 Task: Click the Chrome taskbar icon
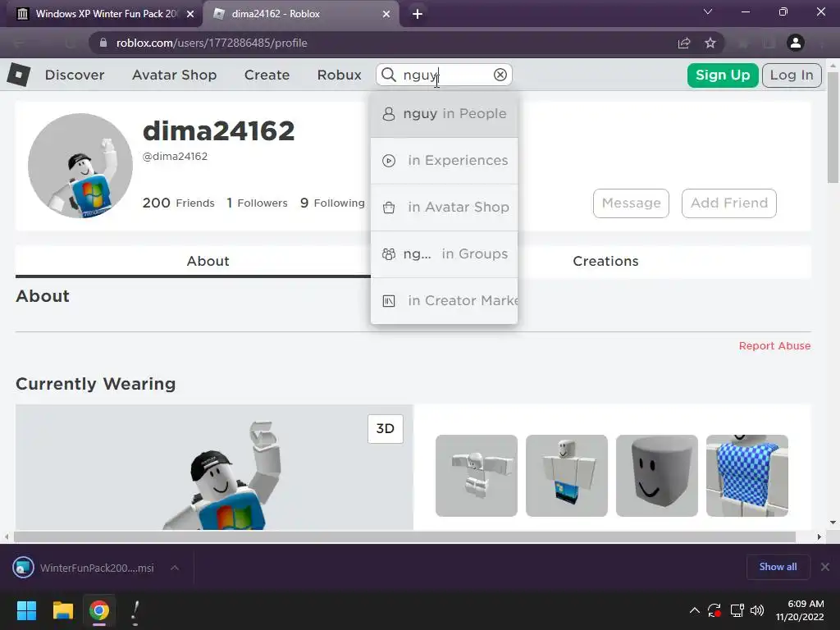pos(99,610)
